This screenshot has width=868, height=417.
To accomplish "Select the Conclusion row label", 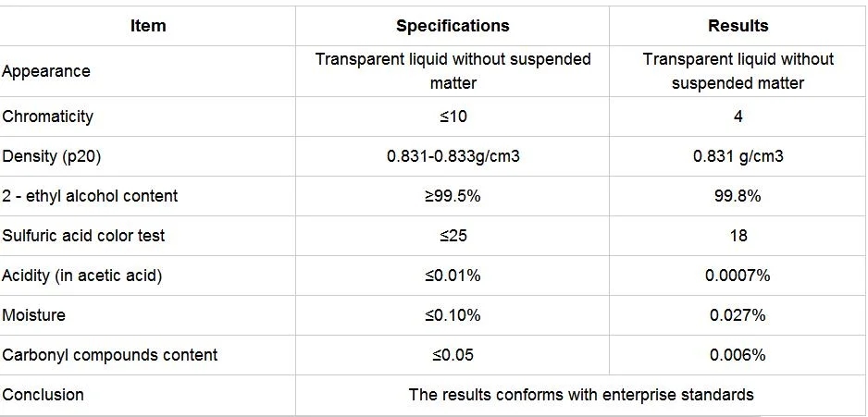I will (43, 395).
